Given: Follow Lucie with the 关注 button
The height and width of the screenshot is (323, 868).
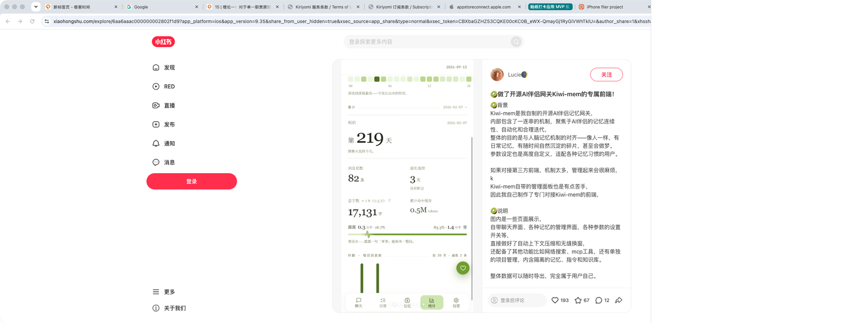Looking at the screenshot, I should click(x=606, y=75).
